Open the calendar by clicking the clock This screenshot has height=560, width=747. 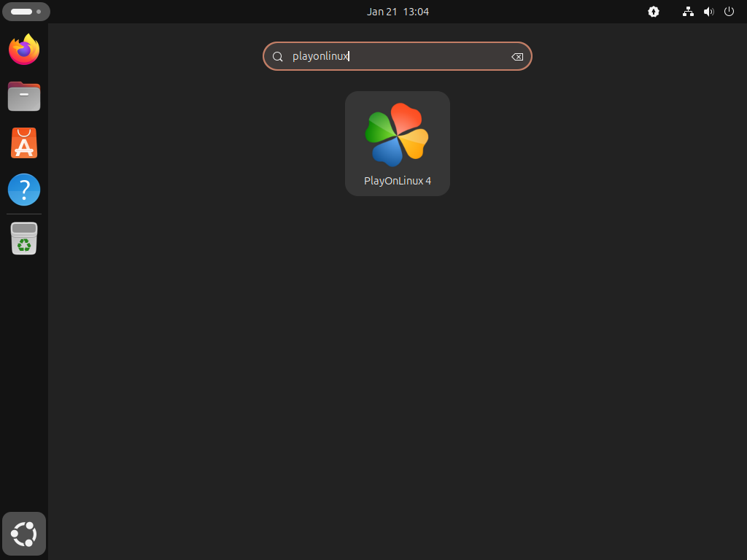click(x=398, y=12)
